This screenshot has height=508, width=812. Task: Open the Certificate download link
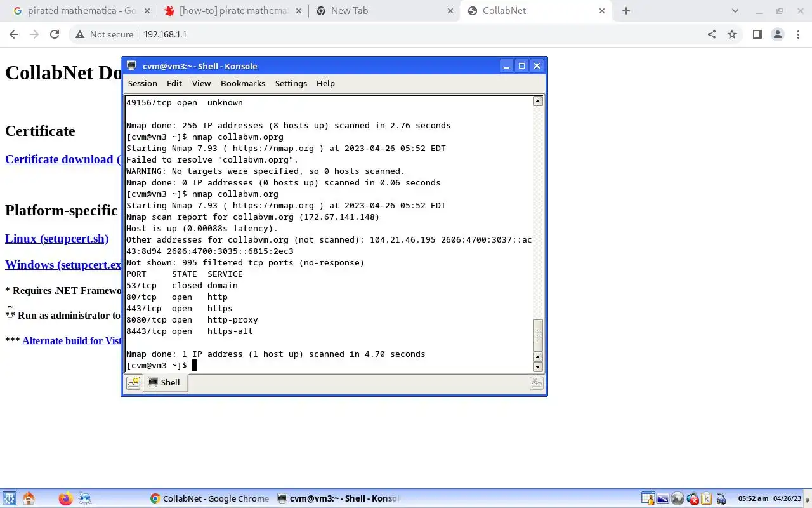pyautogui.click(x=63, y=159)
